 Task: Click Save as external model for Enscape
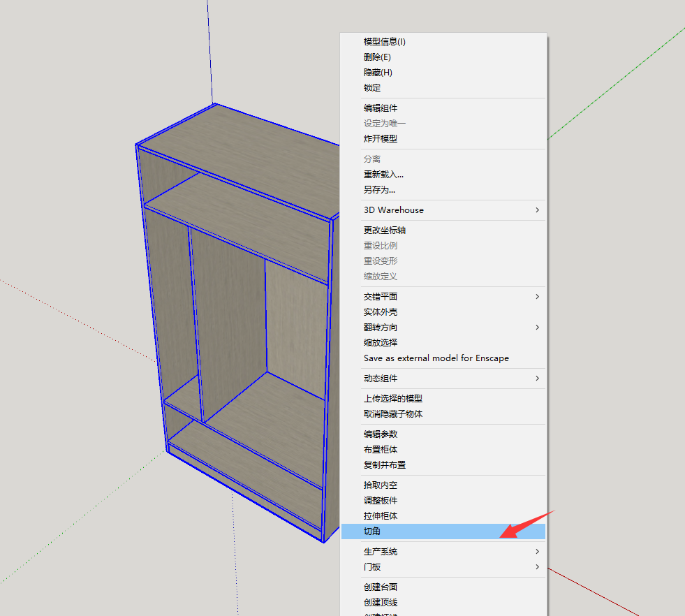436,358
